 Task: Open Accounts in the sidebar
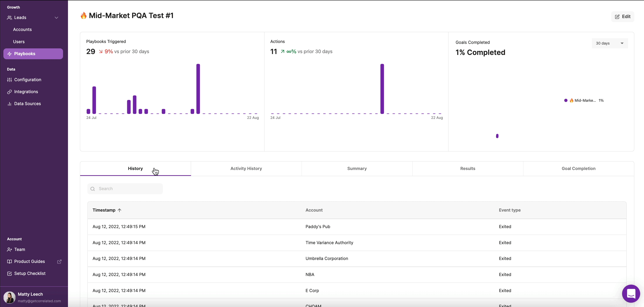click(x=23, y=30)
